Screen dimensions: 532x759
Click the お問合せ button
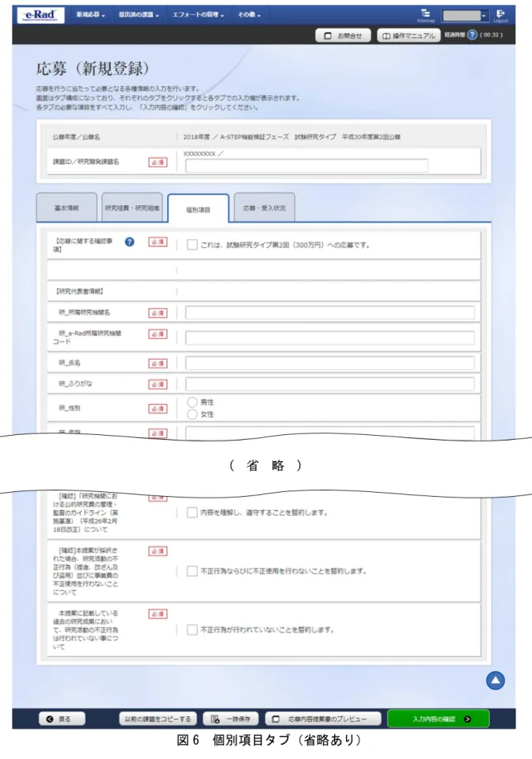point(343,36)
